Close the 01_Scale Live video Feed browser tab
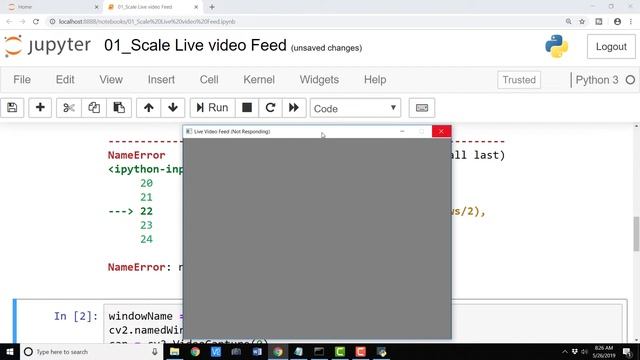Viewport: 640px width, 360px height. tap(196, 7)
